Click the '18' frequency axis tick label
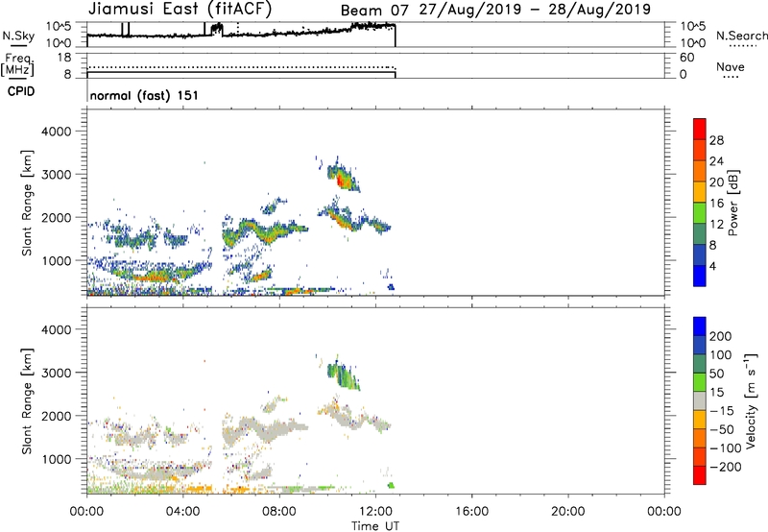The width and height of the screenshot is (768, 532). (x=64, y=58)
